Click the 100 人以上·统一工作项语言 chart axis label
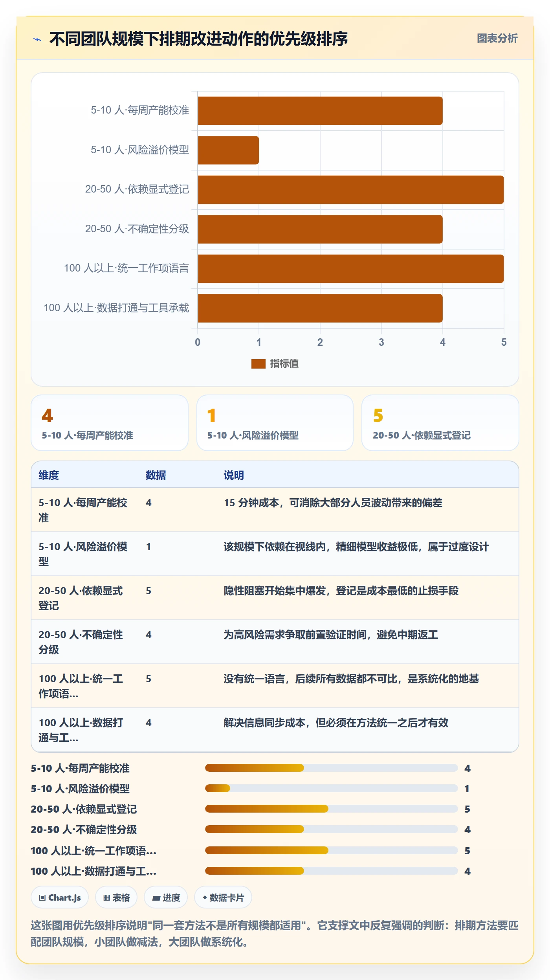The height and width of the screenshot is (980, 550). [126, 268]
